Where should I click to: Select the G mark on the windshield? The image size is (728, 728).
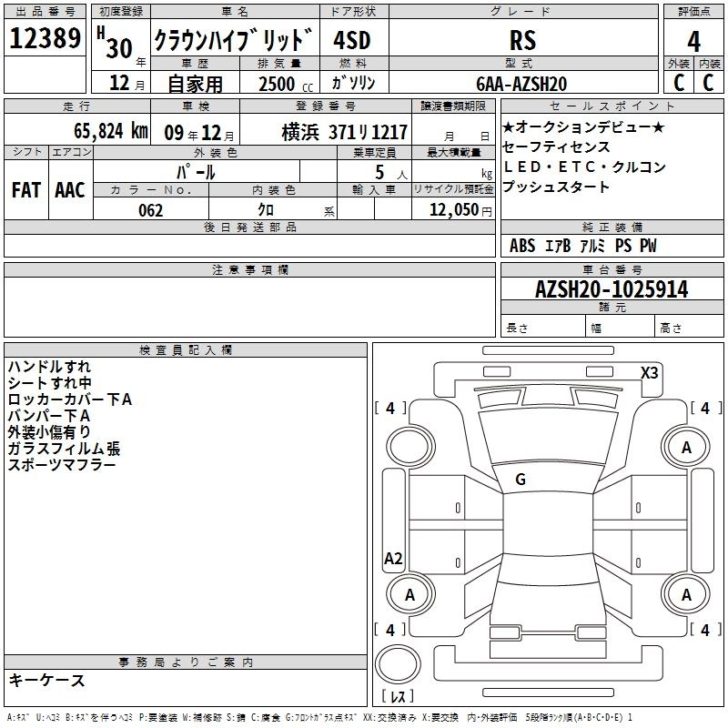click(x=521, y=480)
